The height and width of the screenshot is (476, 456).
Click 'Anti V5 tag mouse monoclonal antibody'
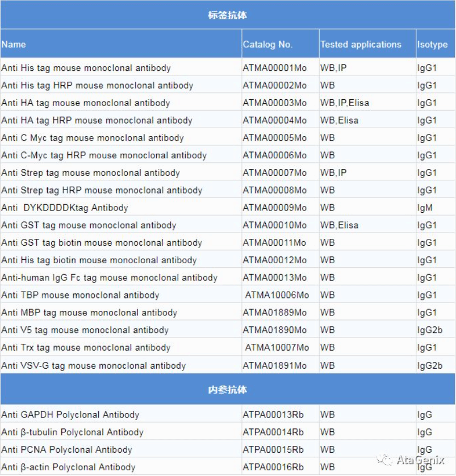tap(85, 330)
